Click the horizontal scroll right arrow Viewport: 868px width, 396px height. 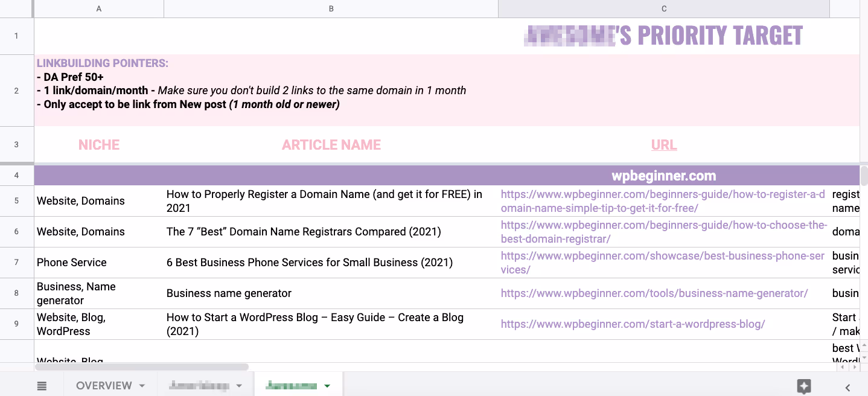854,366
